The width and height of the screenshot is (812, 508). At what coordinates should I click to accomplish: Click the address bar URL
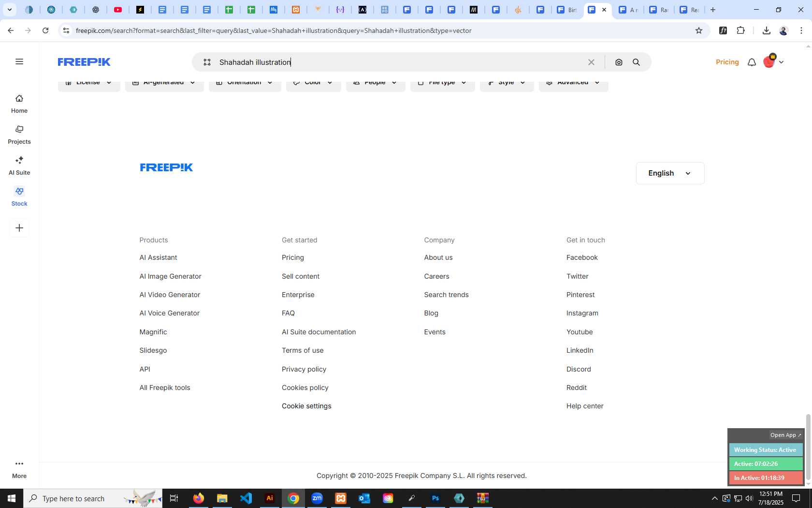[274, 30]
